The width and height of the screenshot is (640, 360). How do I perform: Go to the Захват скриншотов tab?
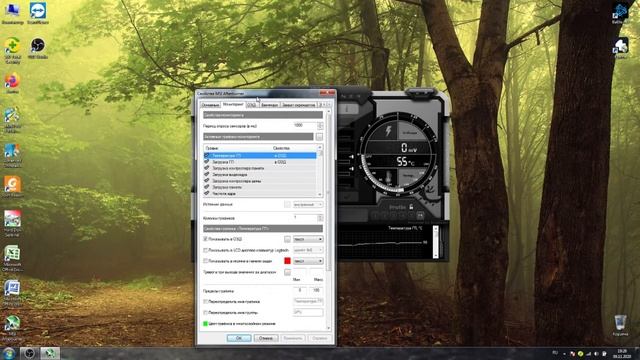pyautogui.click(x=298, y=105)
